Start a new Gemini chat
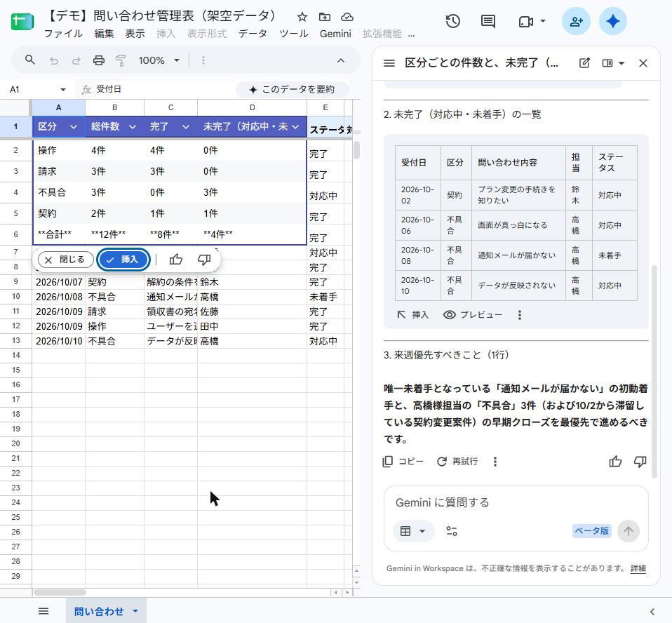 584,63
